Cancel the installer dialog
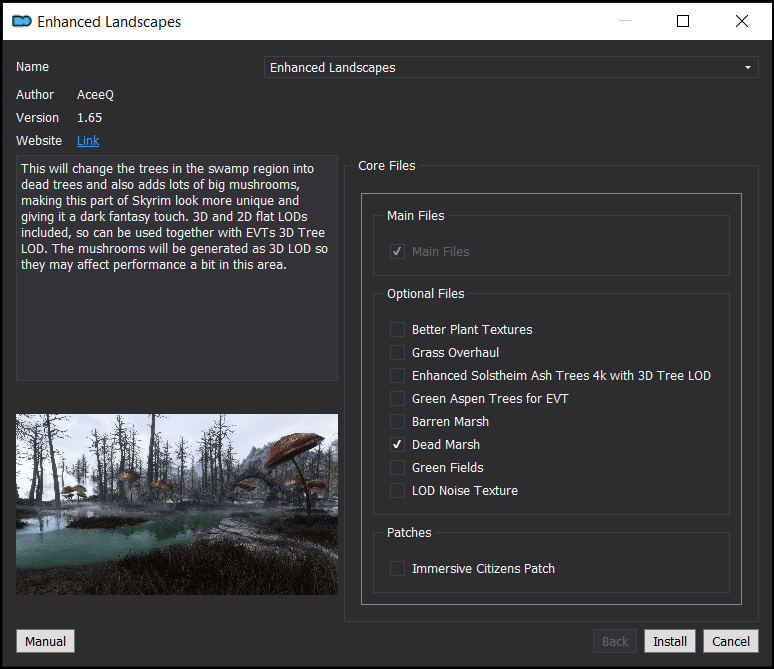This screenshot has width=774, height=669. [731, 641]
